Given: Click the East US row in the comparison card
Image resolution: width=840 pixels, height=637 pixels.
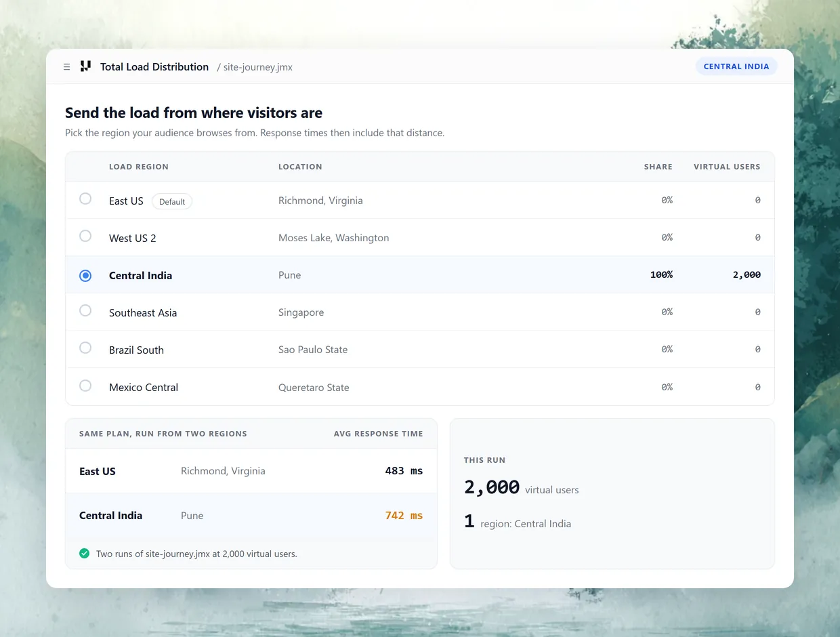Looking at the screenshot, I should point(251,471).
